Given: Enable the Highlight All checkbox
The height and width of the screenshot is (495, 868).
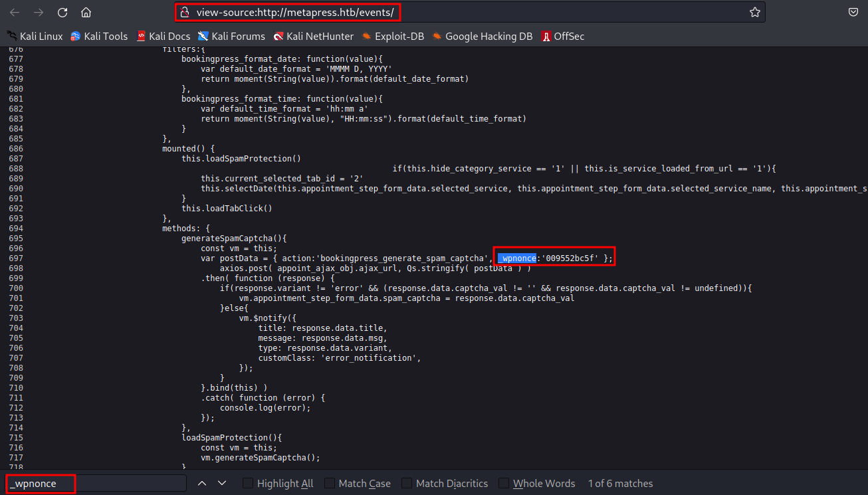Looking at the screenshot, I should 248,484.
